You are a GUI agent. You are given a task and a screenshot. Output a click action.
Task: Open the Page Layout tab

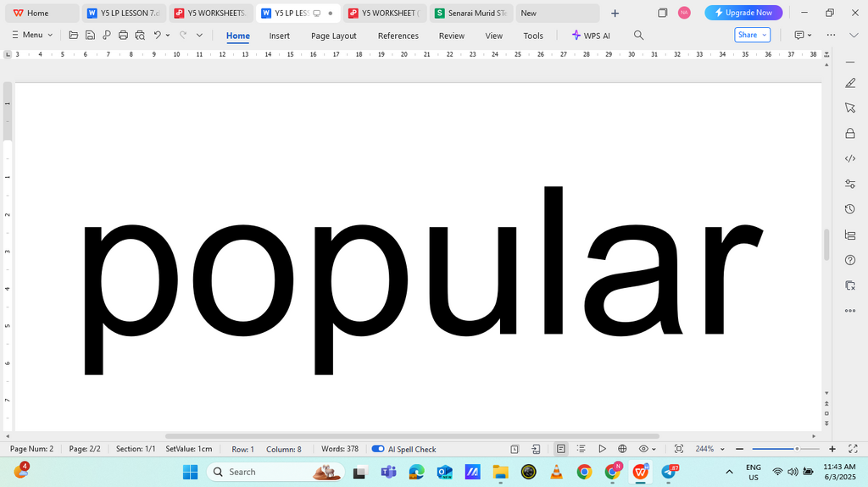pos(334,36)
